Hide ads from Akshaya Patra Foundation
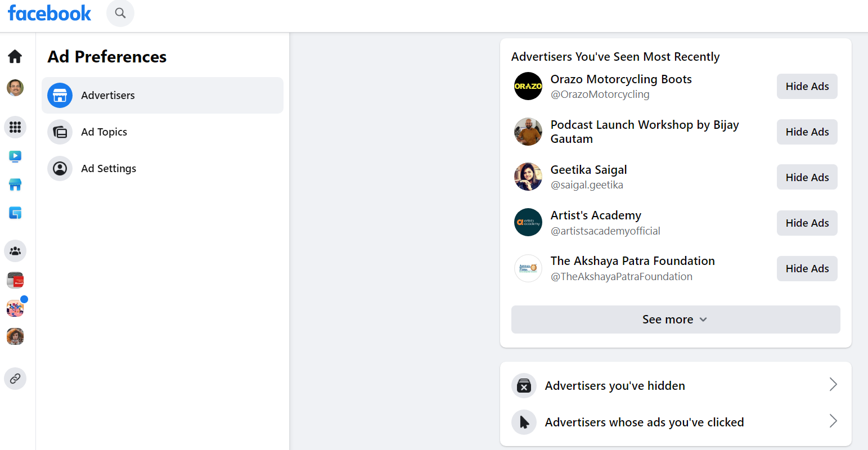Screen dimensions: 868x450 tap(807, 268)
